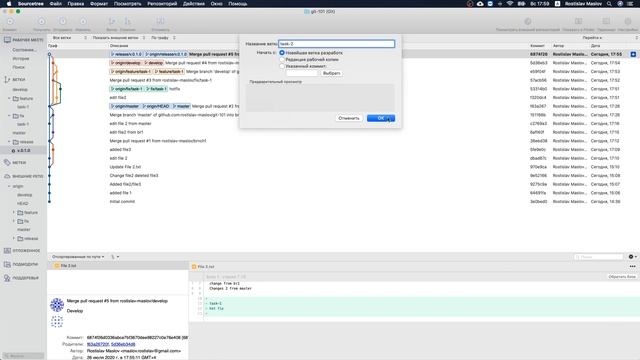Image resolution: width=640 pixels, height=360 pixels.
Task: Click the Terminal toolbar icon
Action: tap(606, 22)
